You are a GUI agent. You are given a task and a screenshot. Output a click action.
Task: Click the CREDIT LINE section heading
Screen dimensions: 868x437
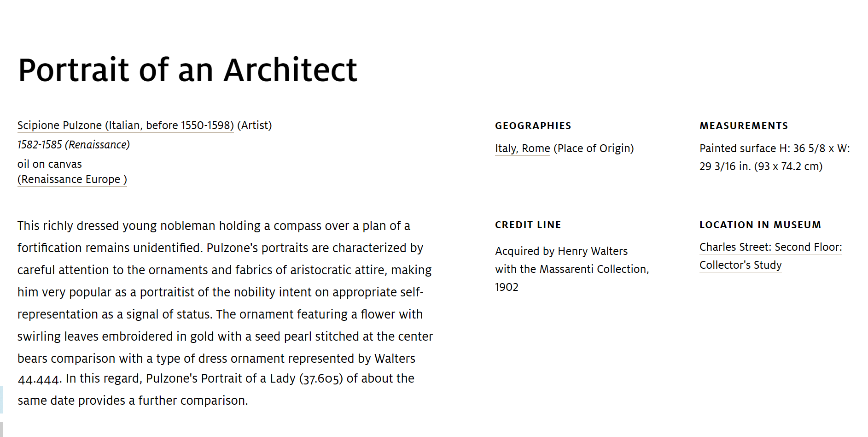[528, 225]
